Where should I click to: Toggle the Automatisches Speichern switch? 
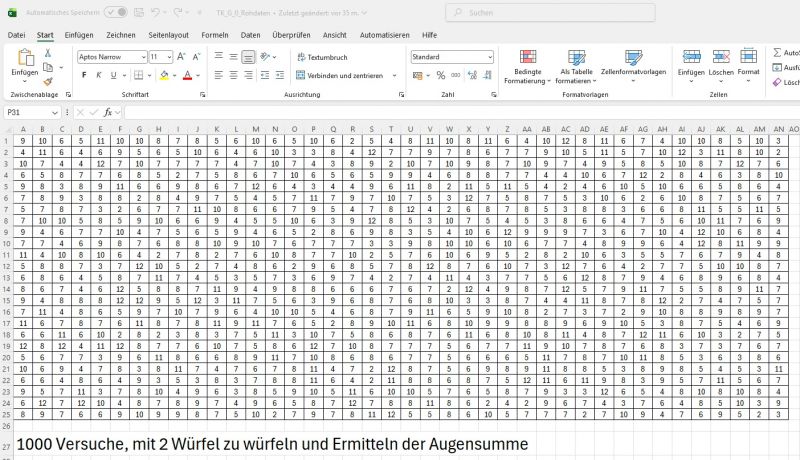116,12
